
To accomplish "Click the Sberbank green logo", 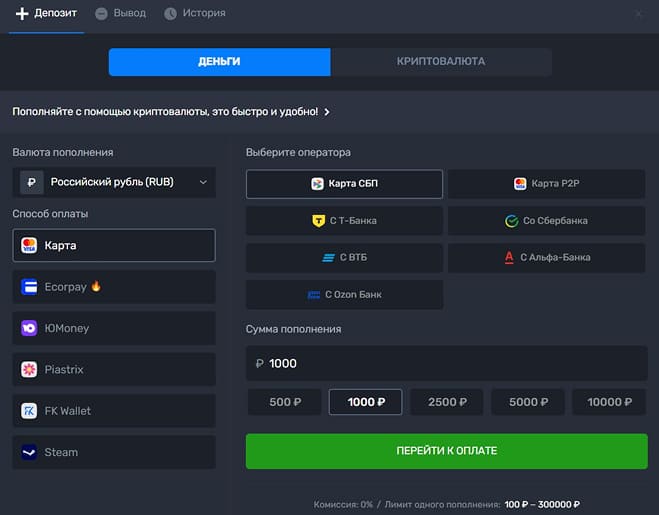I will click(511, 220).
